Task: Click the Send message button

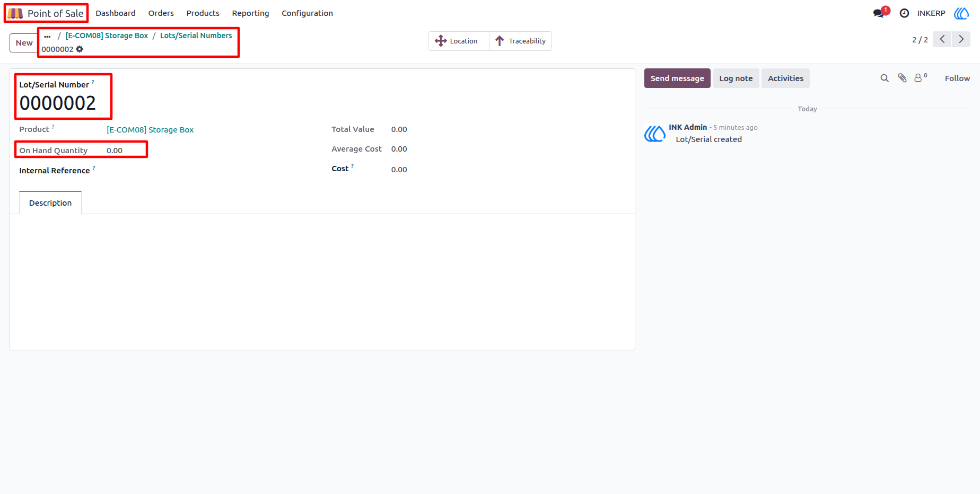Action: pyautogui.click(x=677, y=78)
